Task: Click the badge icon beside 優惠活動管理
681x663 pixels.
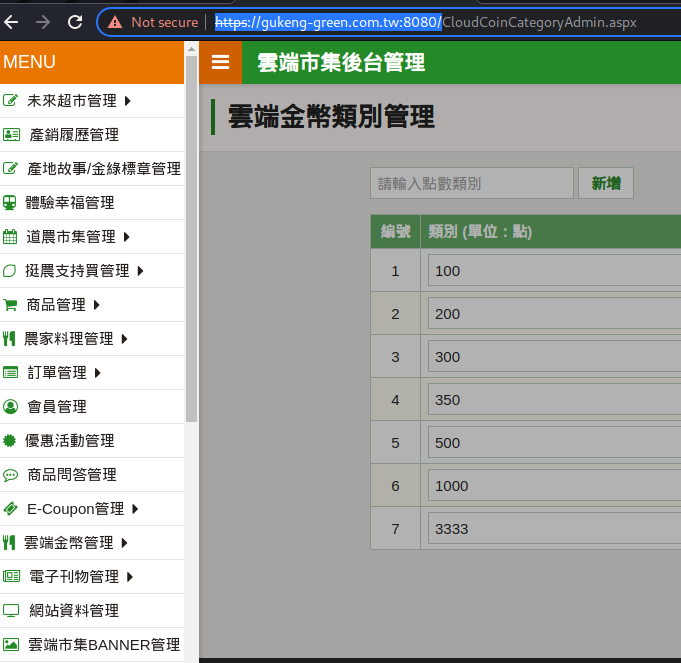Action: (x=10, y=441)
